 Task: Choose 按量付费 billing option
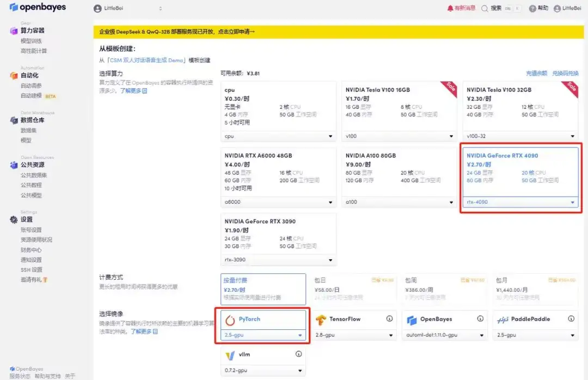(264, 289)
